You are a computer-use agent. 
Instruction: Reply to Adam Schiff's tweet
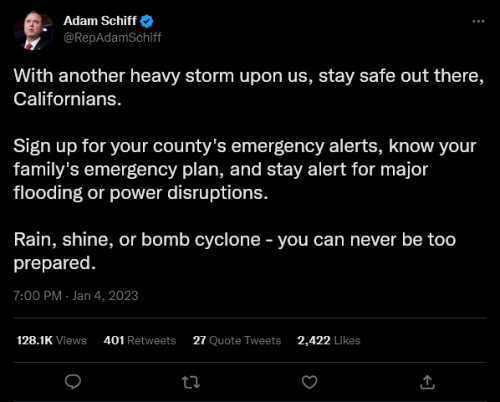[73, 382]
